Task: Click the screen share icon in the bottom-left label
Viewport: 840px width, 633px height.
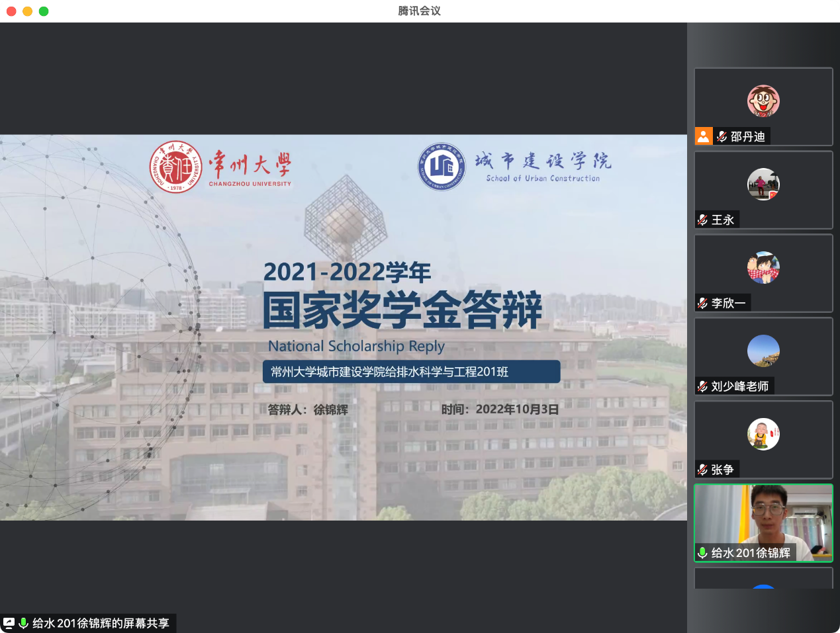Action: coord(9,623)
